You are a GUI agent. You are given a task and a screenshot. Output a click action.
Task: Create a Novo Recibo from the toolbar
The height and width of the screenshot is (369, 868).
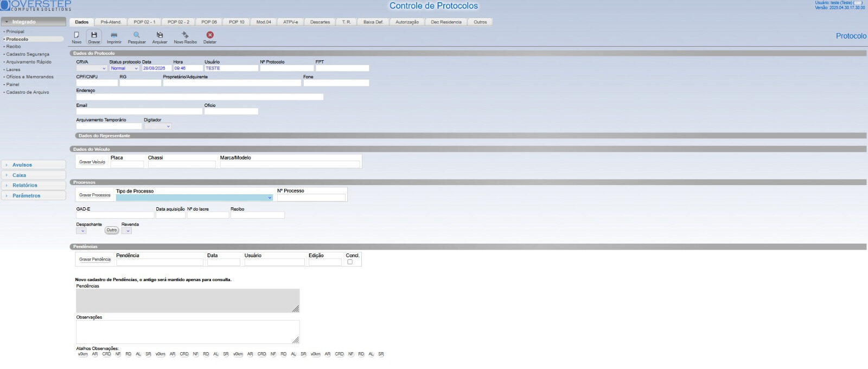click(185, 37)
